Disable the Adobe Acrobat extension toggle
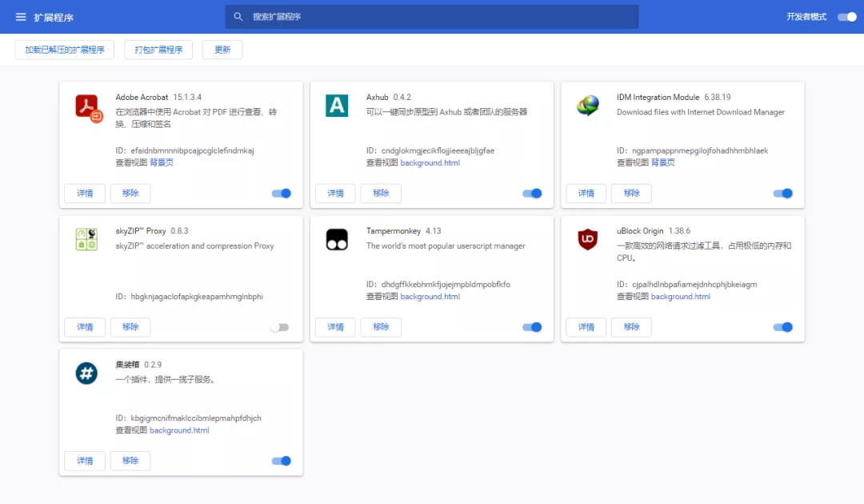 click(x=282, y=194)
